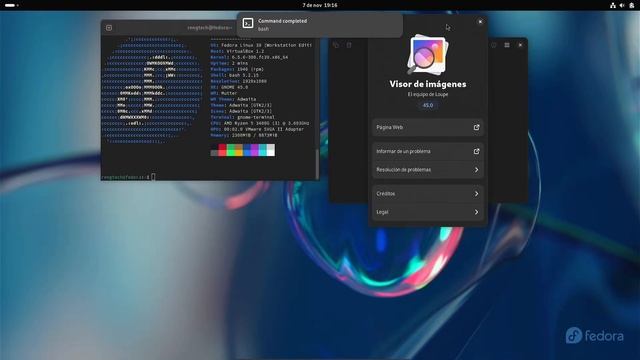This screenshot has height=360, width=640.
Task: Click the Visor de imágenes app logo
Action: coord(427,55)
